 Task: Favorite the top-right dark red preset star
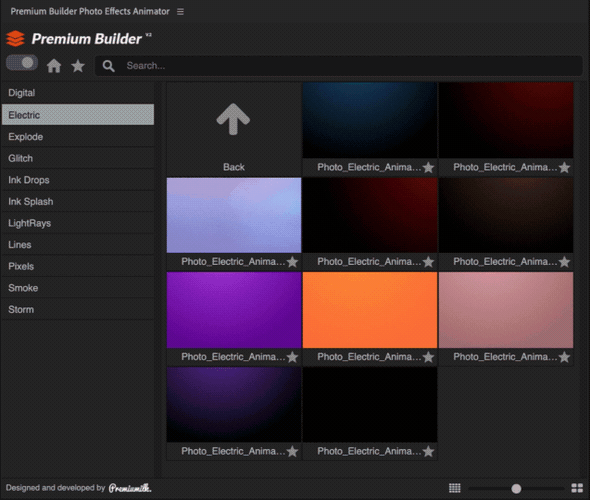pos(564,167)
